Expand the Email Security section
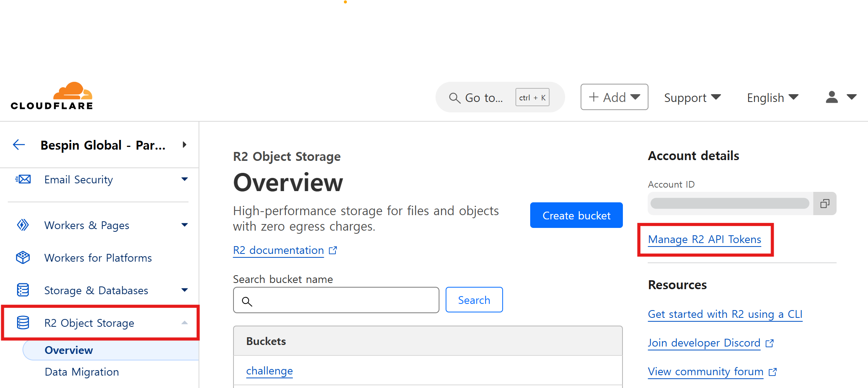 click(x=185, y=179)
